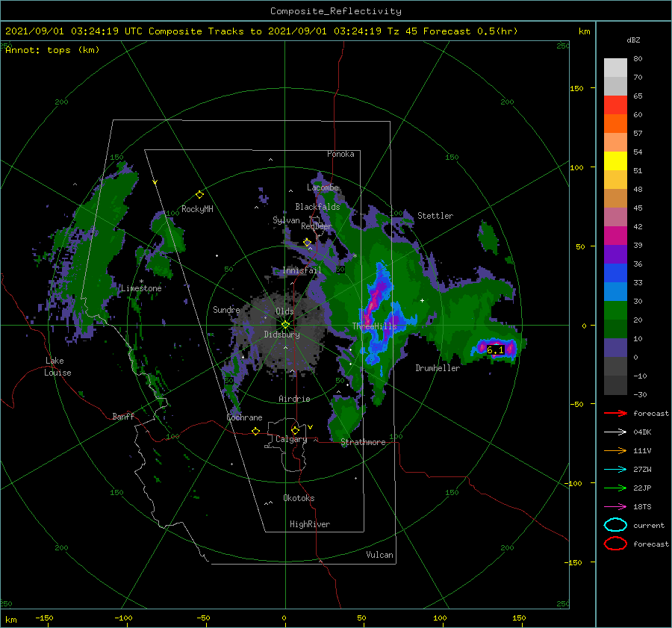Click the yellow diamond marker below Cochrane
The width and height of the screenshot is (672, 628).
pyautogui.click(x=255, y=432)
